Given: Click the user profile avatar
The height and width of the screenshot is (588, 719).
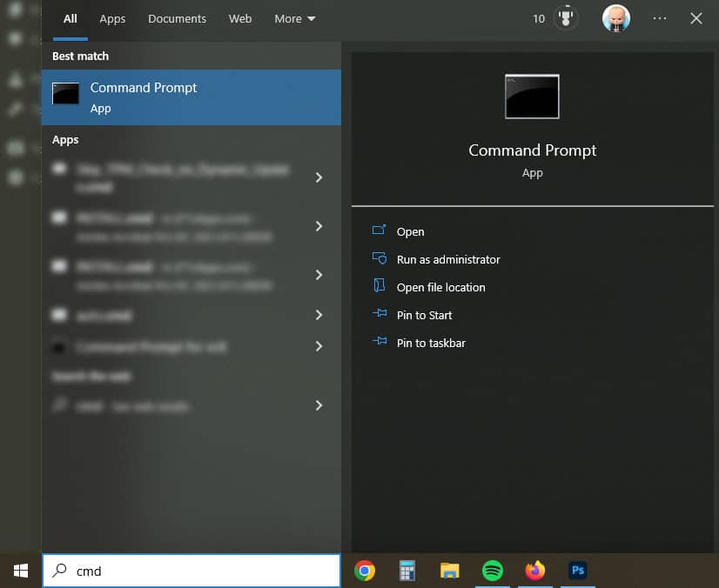Looking at the screenshot, I should 616,17.
